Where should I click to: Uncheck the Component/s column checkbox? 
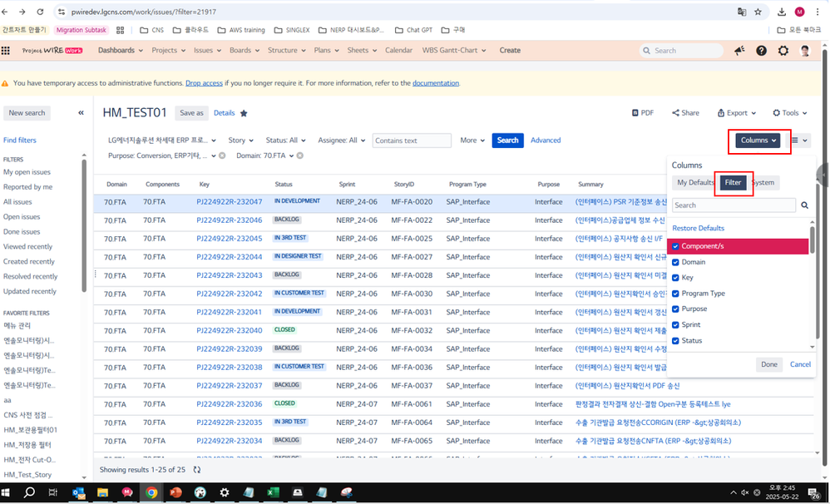(x=675, y=246)
